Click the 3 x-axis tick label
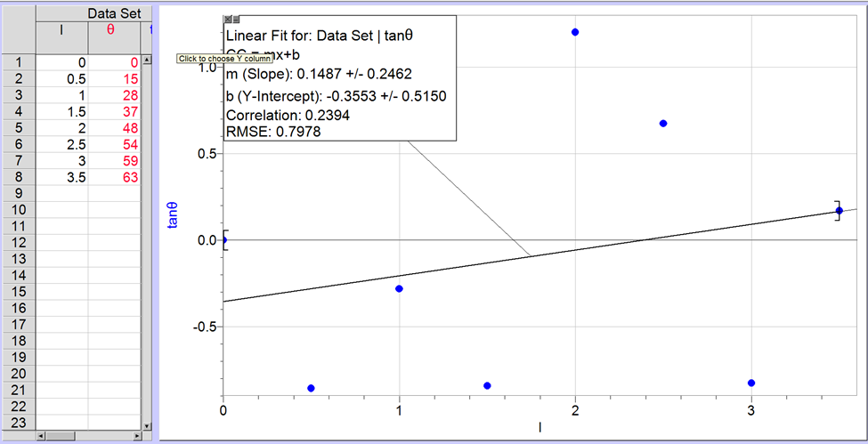The image size is (868, 444). (751, 411)
